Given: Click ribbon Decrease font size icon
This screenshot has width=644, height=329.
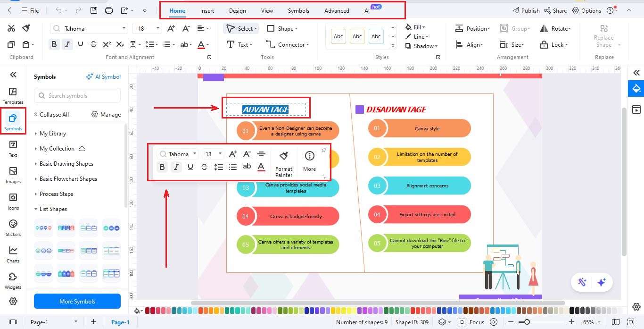Looking at the screenshot, I should pyautogui.click(x=186, y=28).
